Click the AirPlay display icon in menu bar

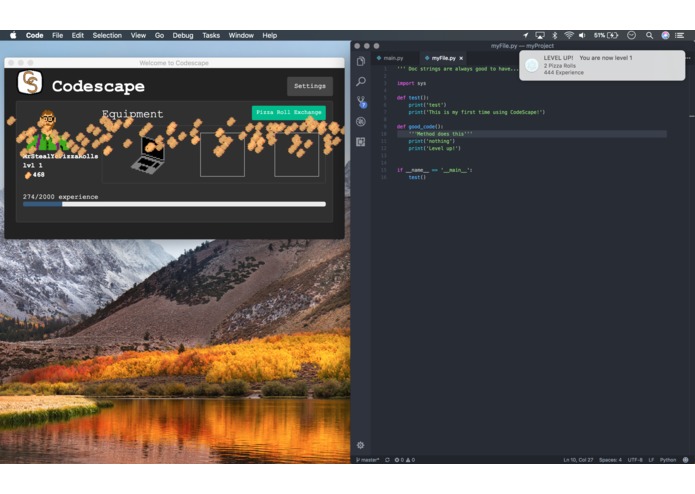point(540,35)
